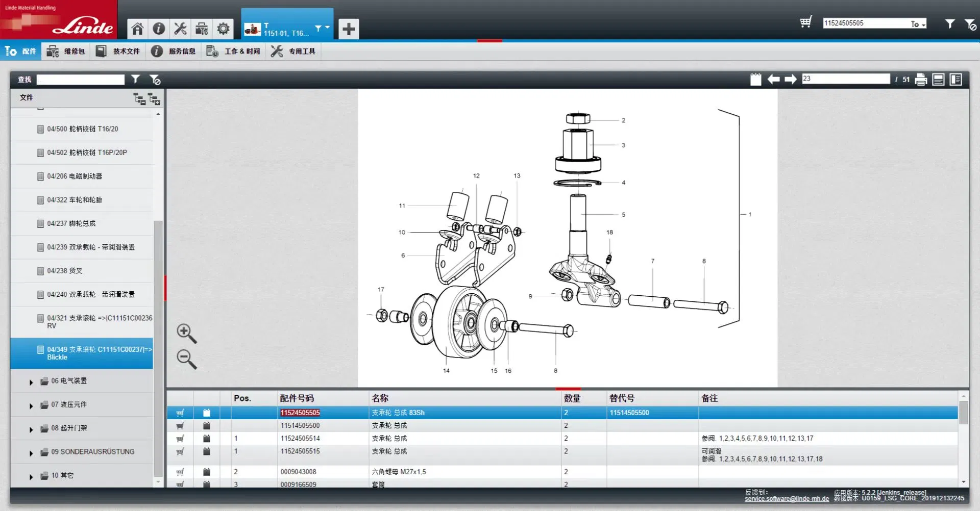Viewport: 980px width, 511px height.
Task: Open the service.software@linde-mh.de feedback link
Action: click(787, 499)
